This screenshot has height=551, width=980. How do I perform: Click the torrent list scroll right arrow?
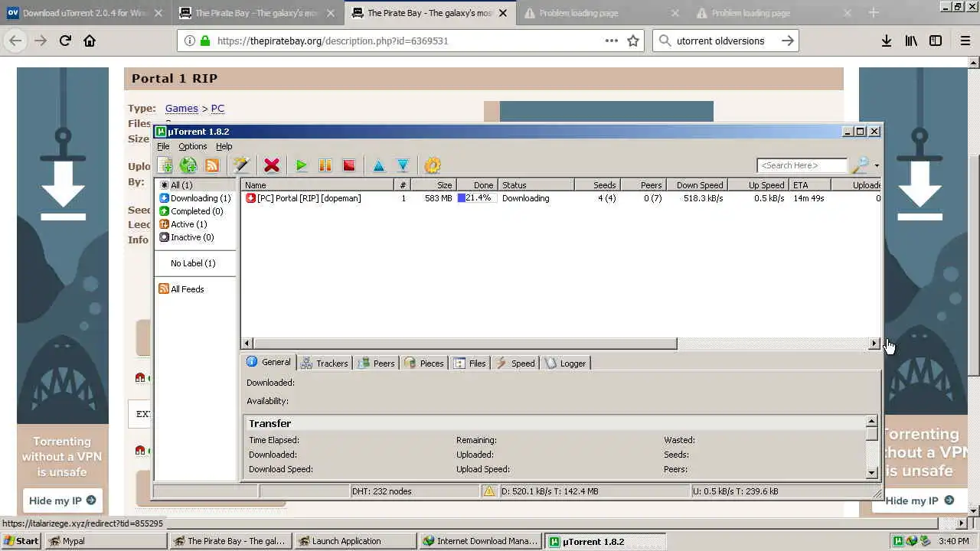point(874,344)
